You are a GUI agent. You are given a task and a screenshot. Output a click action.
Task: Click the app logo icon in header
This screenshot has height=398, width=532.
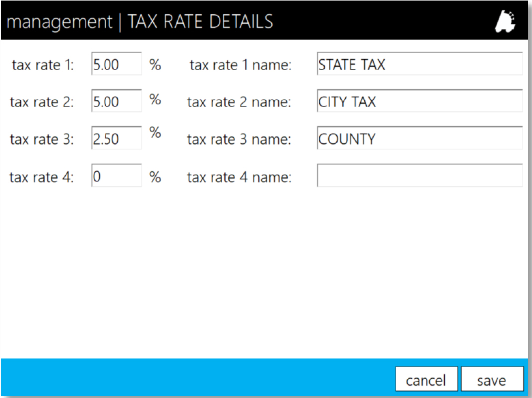[x=505, y=22]
